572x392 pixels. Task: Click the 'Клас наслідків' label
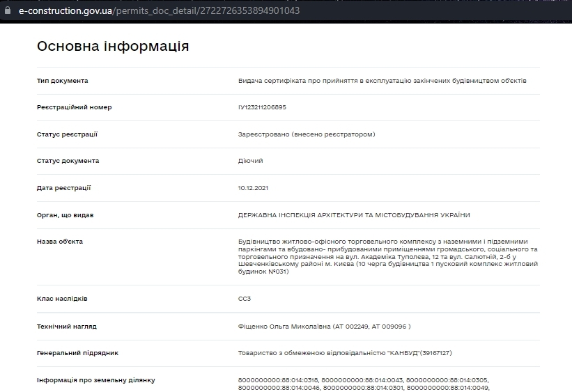(x=62, y=299)
